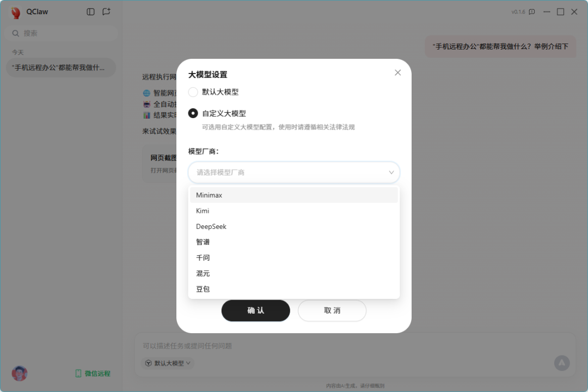The image size is (588, 392).
Task: Open a new chat with the new-conversation icon
Action: pos(106,11)
